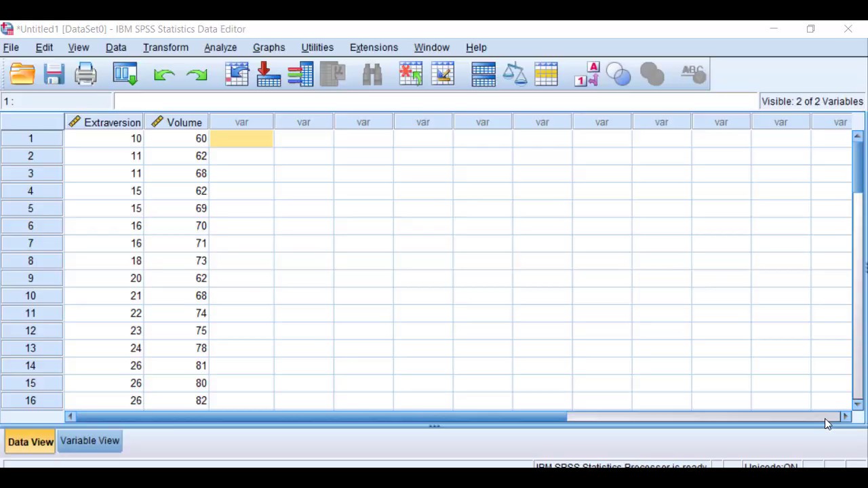Image resolution: width=868 pixels, height=488 pixels.
Task: Select row 12 header
Action: point(31,331)
